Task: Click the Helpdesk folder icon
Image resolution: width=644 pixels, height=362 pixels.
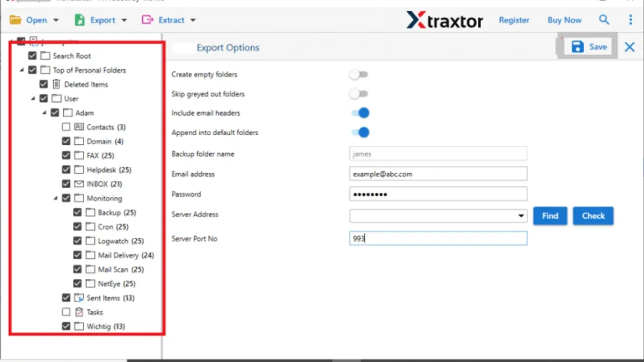Action: point(79,170)
